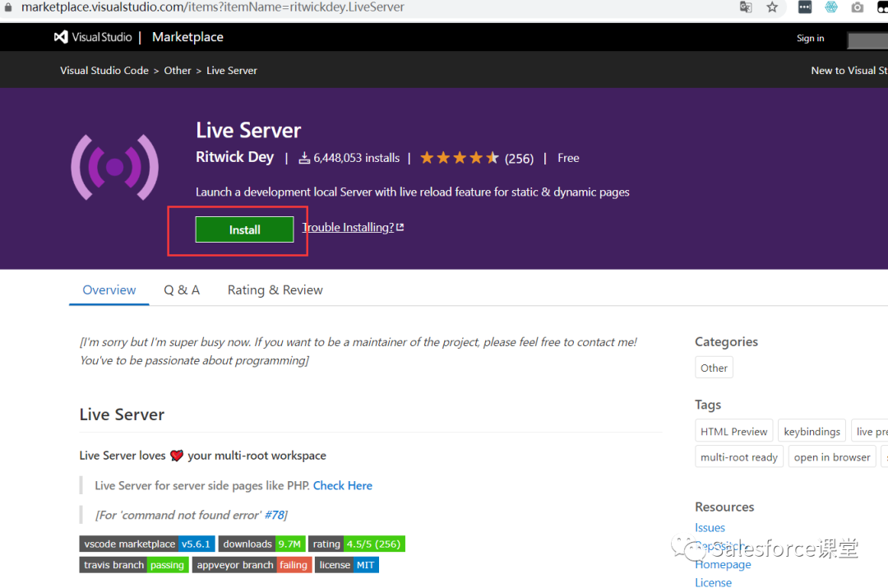Click the license MIT badge

pyautogui.click(x=346, y=564)
